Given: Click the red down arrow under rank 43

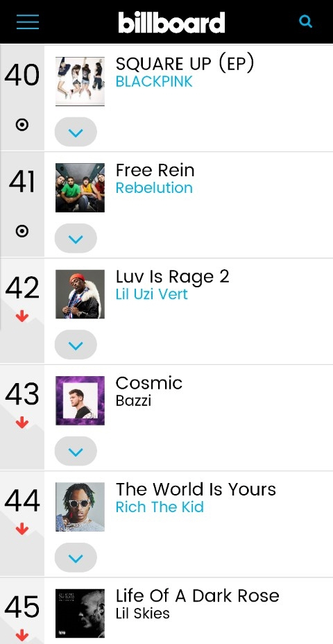Looking at the screenshot, I should point(22,422).
